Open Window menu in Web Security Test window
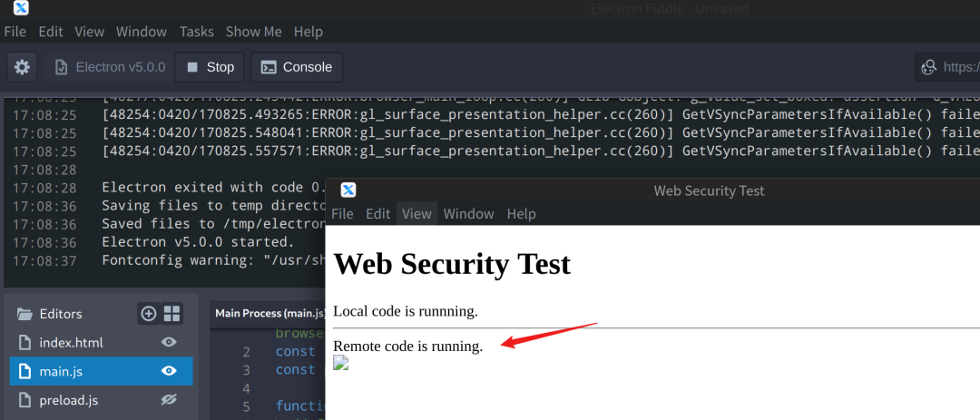The height and width of the screenshot is (420, 980). click(469, 214)
